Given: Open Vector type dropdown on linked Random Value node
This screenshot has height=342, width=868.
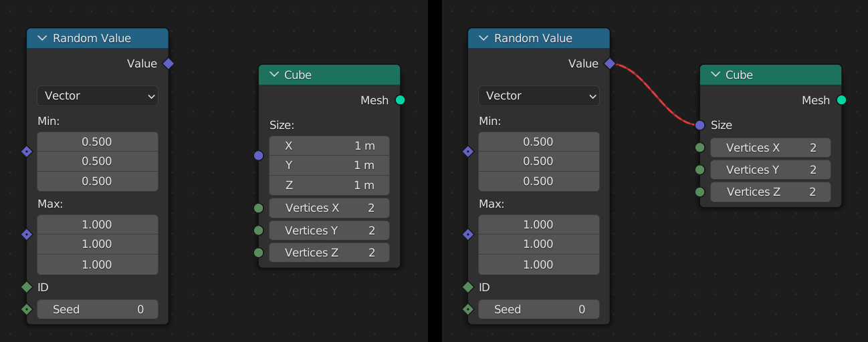Looking at the screenshot, I should click(x=538, y=96).
